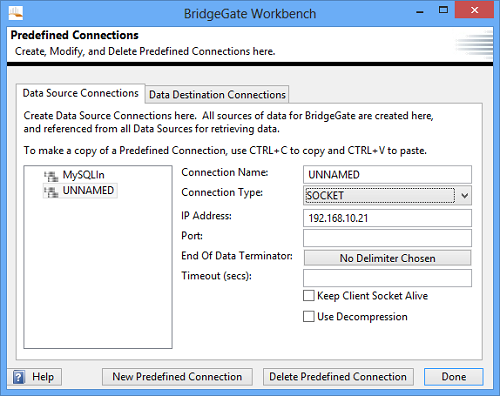Toggle the Use Decompression checkbox
Viewport: 500px width, 396px height.
[x=309, y=316]
